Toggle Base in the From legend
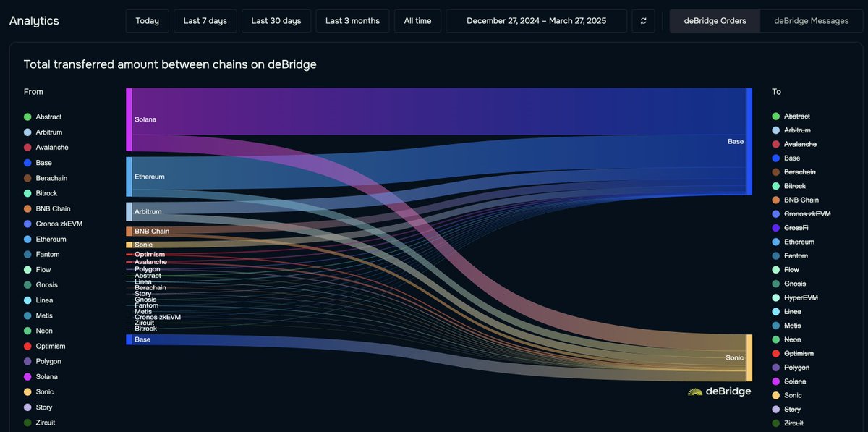 [x=38, y=163]
